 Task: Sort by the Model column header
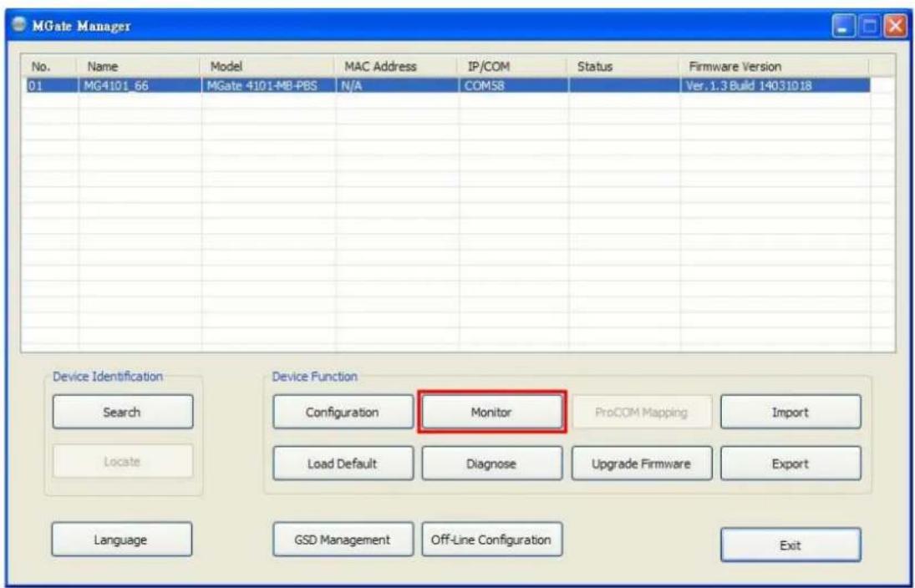click(x=269, y=67)
